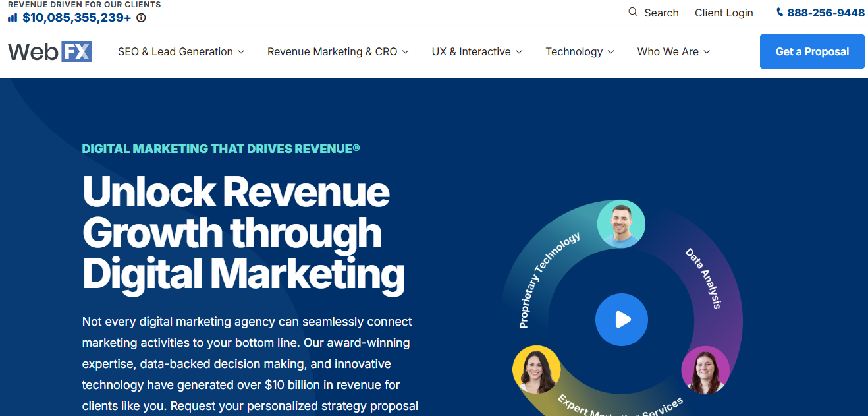Image resolution: width=868 pixels, height=416 pixels.
Task: Open the Who We Are menu
Action: point(673,51)
